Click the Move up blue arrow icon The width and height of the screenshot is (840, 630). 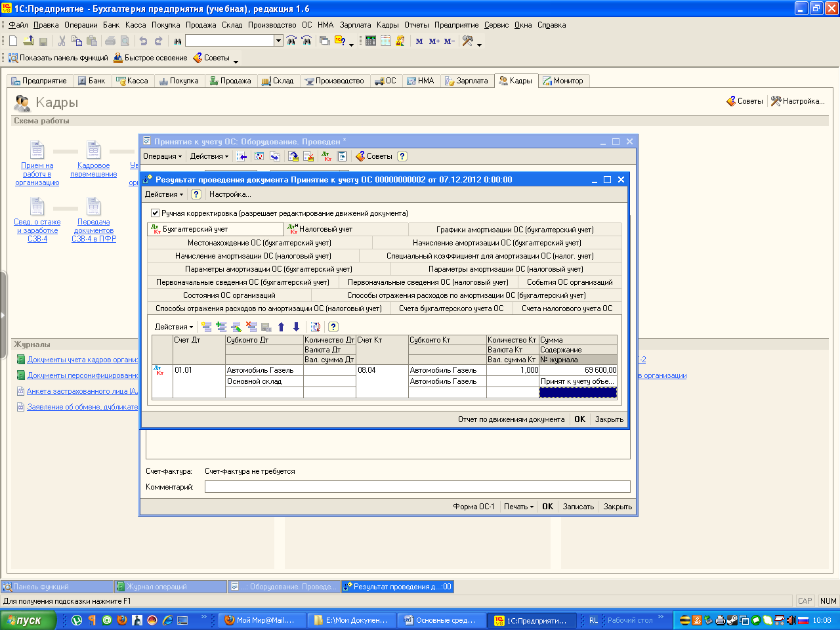pyautogui.click(x=281, y=327)
